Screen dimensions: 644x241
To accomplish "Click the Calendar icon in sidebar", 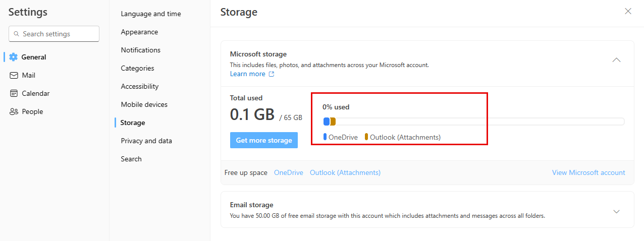I will 14,93.
